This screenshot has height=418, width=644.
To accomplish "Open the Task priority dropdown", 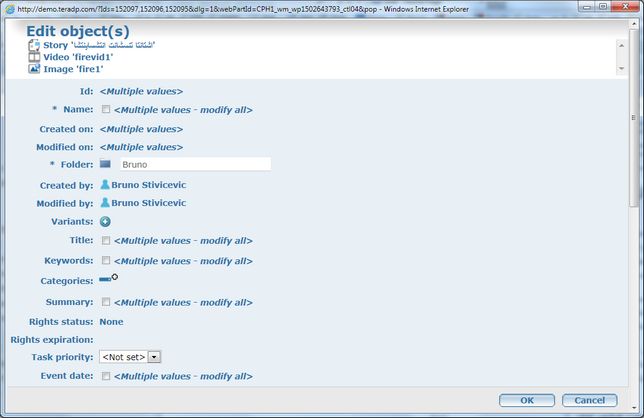I will (130, 357).
